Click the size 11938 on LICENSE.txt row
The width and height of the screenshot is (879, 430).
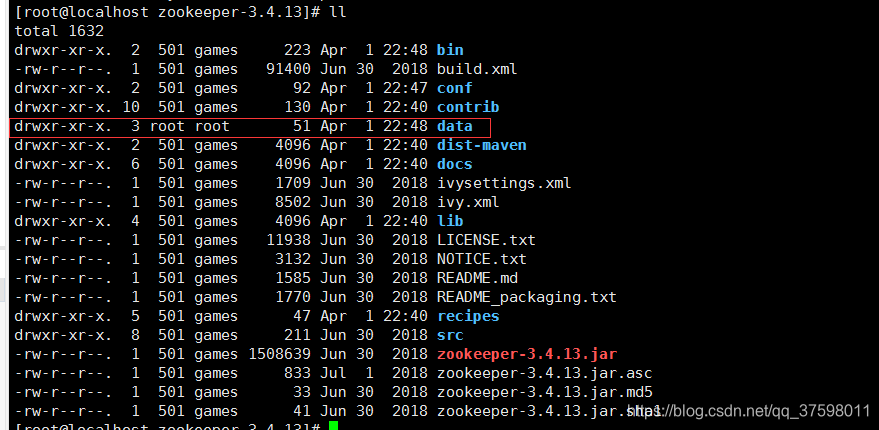tap(288, 240)
